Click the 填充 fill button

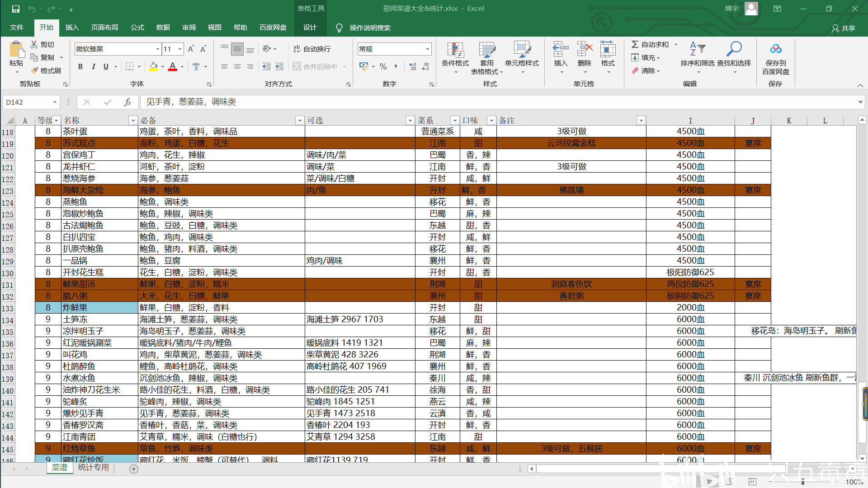646,57
